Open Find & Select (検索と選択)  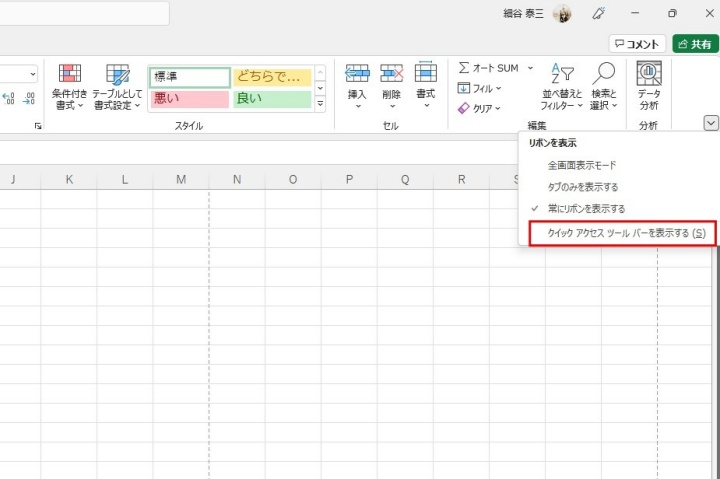tap(603, 87)
